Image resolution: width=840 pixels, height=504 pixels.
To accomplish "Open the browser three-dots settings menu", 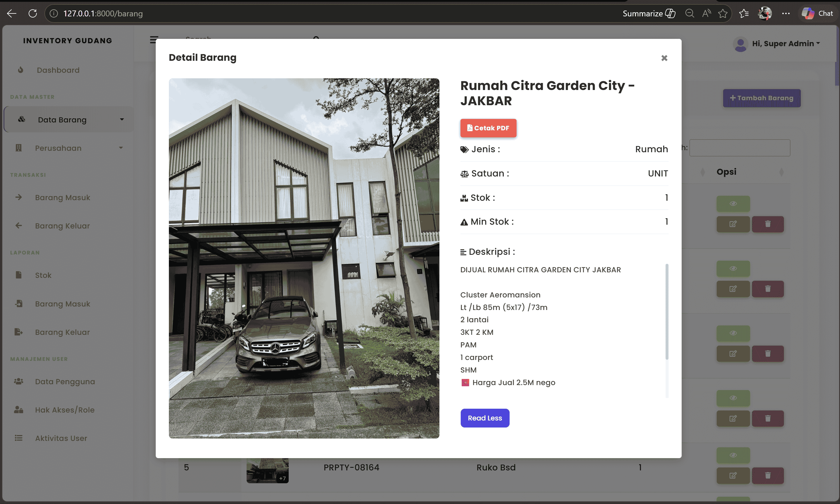I will [x=786, y=13].
